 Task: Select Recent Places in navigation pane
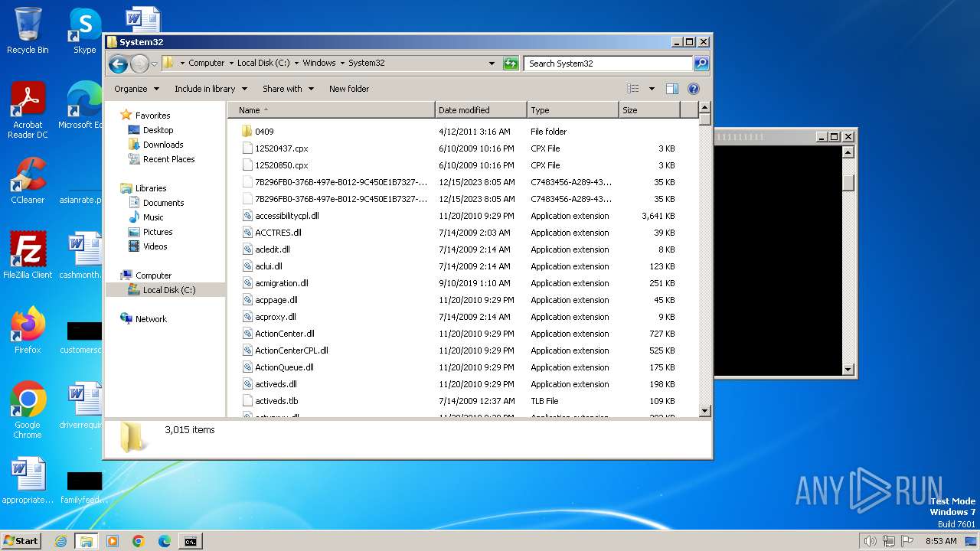pos(168,159)
